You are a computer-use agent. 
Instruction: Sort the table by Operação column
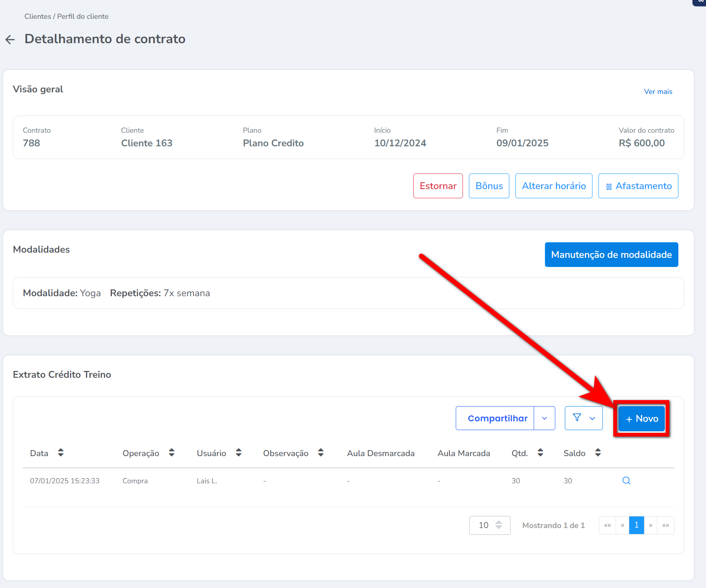tap(172, 453)
